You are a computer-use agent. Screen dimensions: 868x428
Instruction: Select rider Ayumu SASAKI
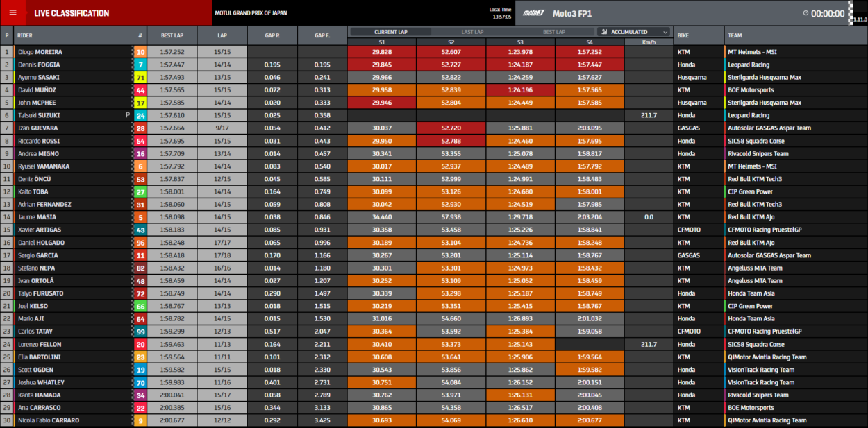(39, 77)
